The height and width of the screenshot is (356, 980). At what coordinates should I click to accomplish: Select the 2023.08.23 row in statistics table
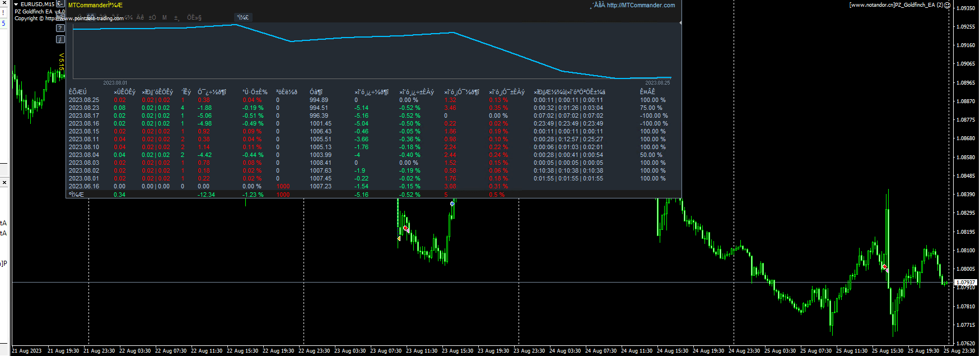(84, 108)
